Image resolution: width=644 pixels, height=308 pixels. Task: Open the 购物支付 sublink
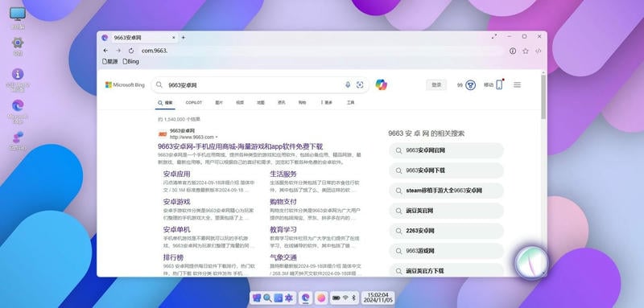tap(283, 202)
